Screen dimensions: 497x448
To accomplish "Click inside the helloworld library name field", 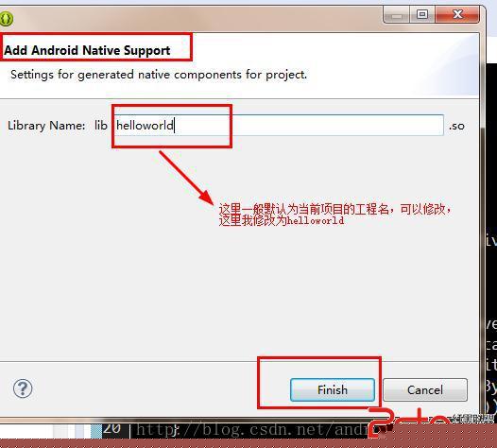I will tap(279, 126).
